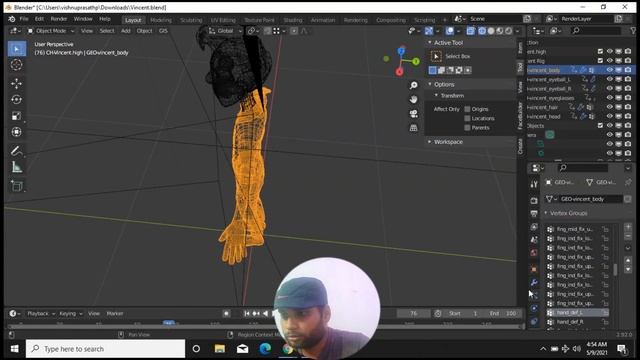The image size is (640, 360).
Task: Click the Type here to search box
Action: tap(105, 349)
